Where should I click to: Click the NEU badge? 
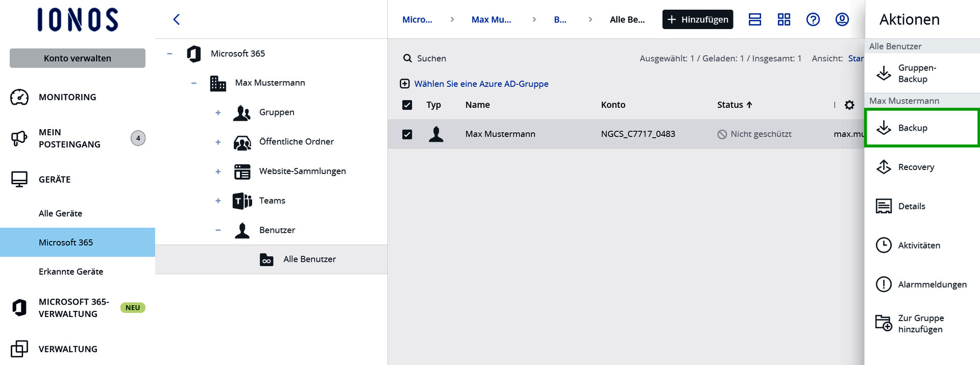click(133, 308)
